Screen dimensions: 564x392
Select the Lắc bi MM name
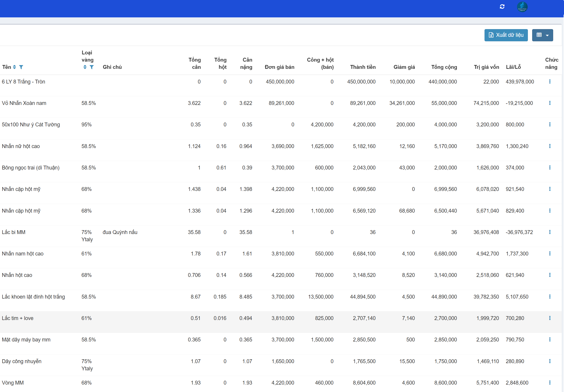(x=14, y=232)
